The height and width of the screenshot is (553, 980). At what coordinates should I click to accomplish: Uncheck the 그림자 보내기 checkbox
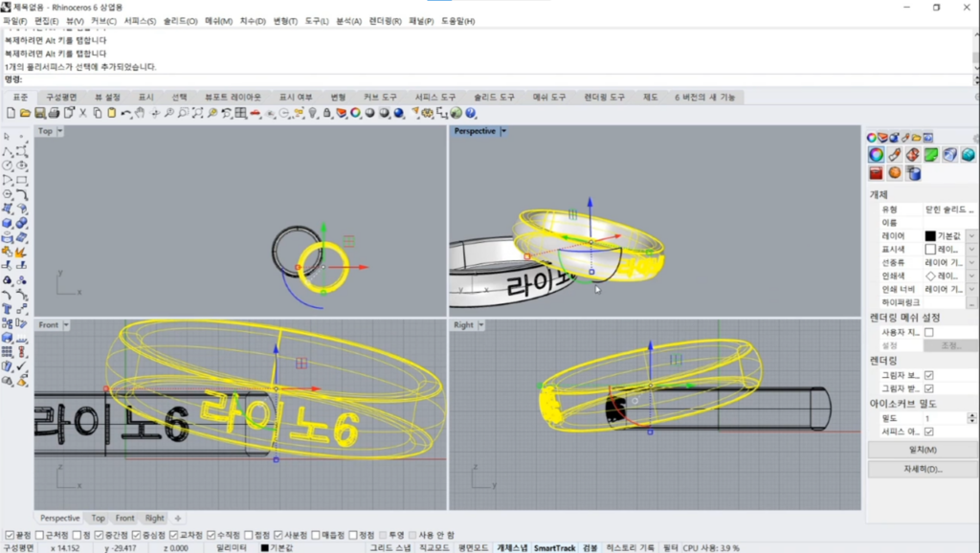pos(928,375)
